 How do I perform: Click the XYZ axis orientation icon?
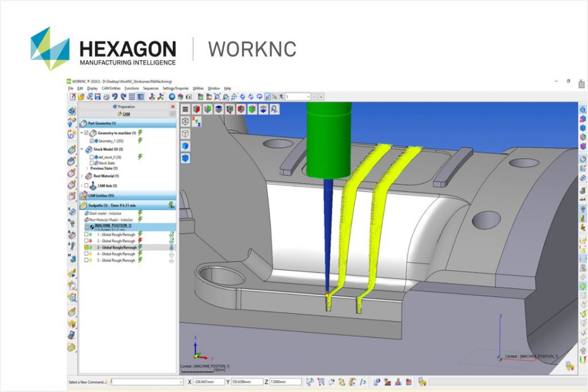click(196, 122)
